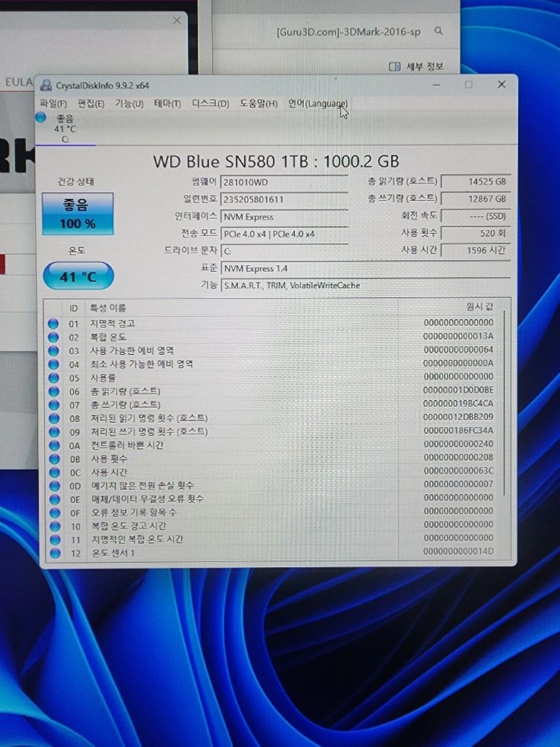Click status icon for row 08 읽기 명령 횟수
The height and width of the screenshot is (747, 560).
[x=55, y=418]
